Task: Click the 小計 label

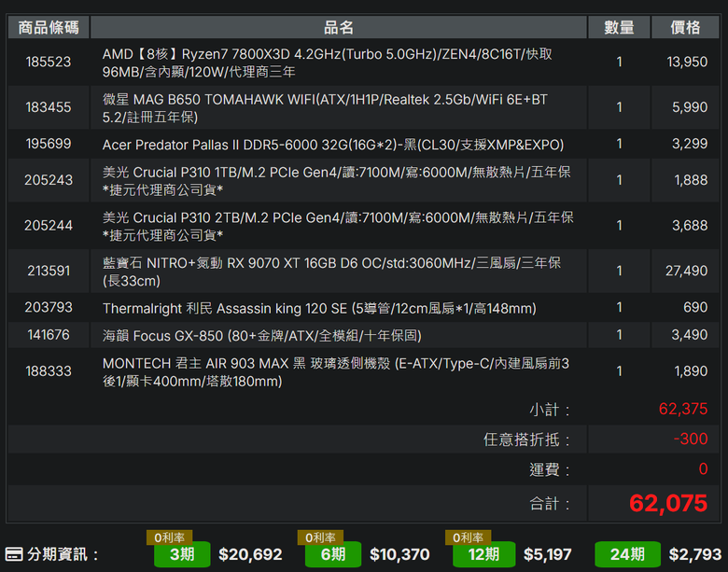Action: [549, 410]
